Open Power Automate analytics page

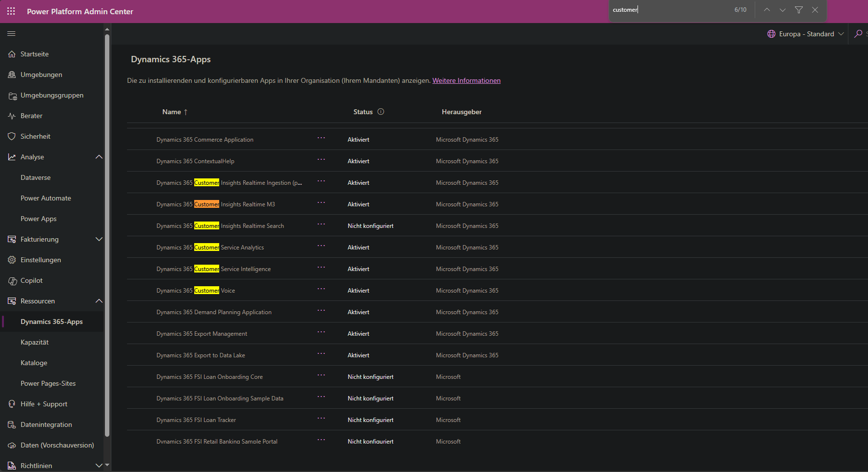point(46,198)
